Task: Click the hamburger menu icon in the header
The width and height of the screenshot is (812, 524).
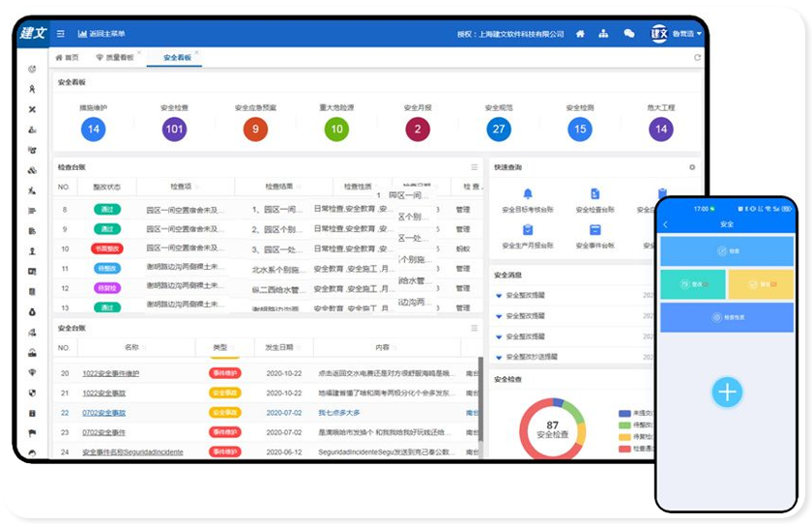Action: (60, 34)
